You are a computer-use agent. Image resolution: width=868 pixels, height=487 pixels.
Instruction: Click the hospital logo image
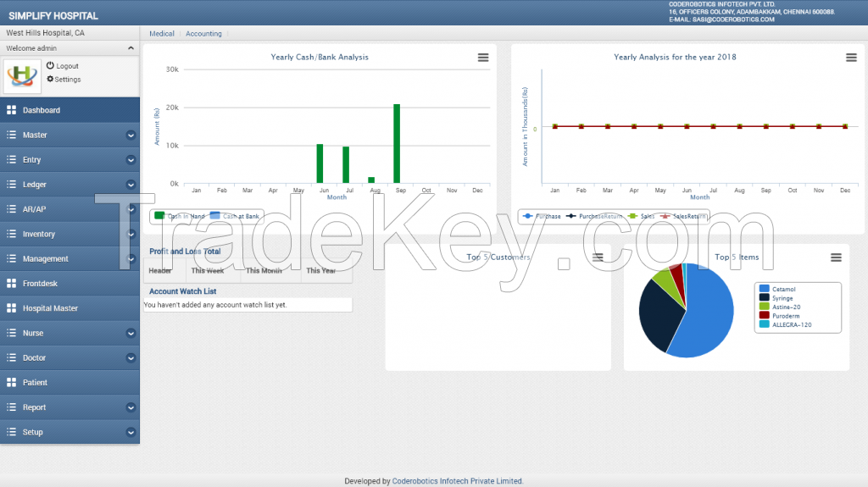click(22, 77)
